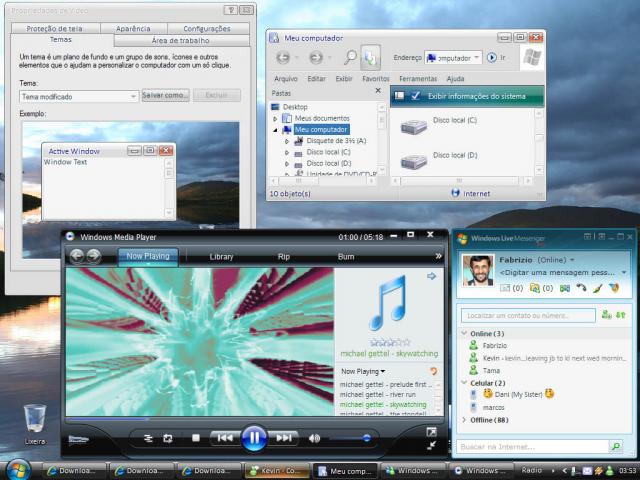
Task: Skip to next track in Media Player
Action: 283,438
